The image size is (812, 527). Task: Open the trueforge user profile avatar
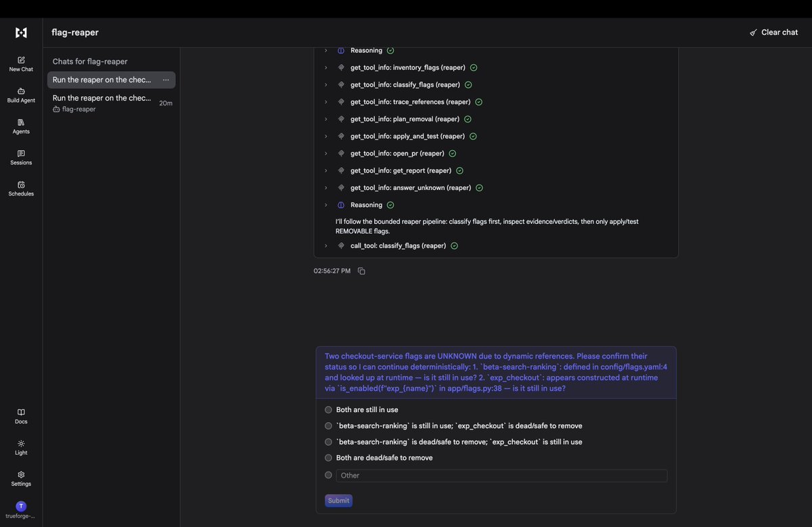pos(21,506)
